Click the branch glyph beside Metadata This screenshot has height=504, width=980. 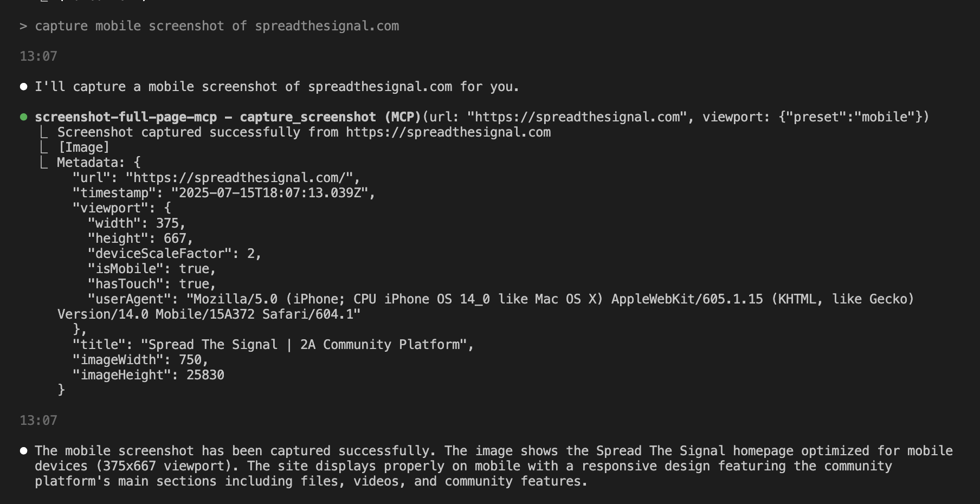pos(44,163)
